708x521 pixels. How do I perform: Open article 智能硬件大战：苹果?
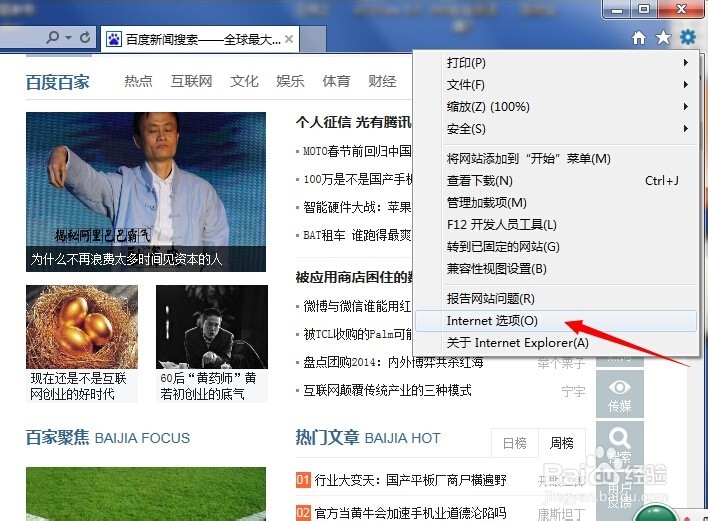click(x=357, y=207)
